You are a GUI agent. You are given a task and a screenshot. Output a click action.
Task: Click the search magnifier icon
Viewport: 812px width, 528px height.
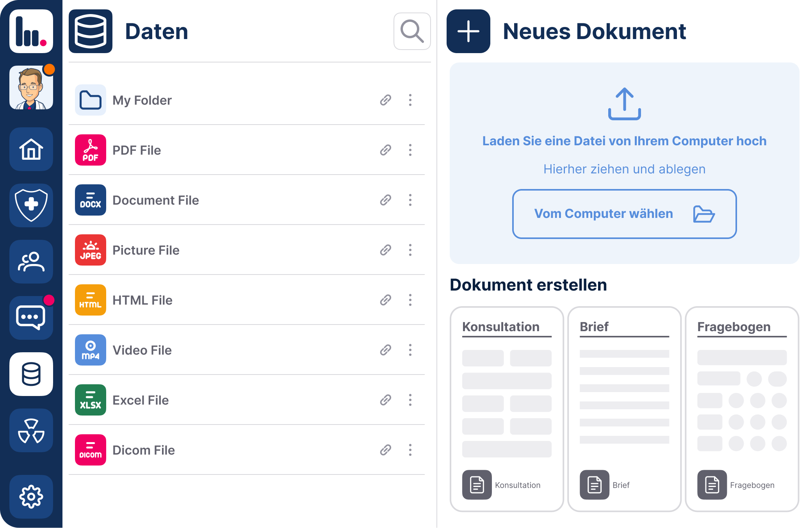tap(412, 31)
